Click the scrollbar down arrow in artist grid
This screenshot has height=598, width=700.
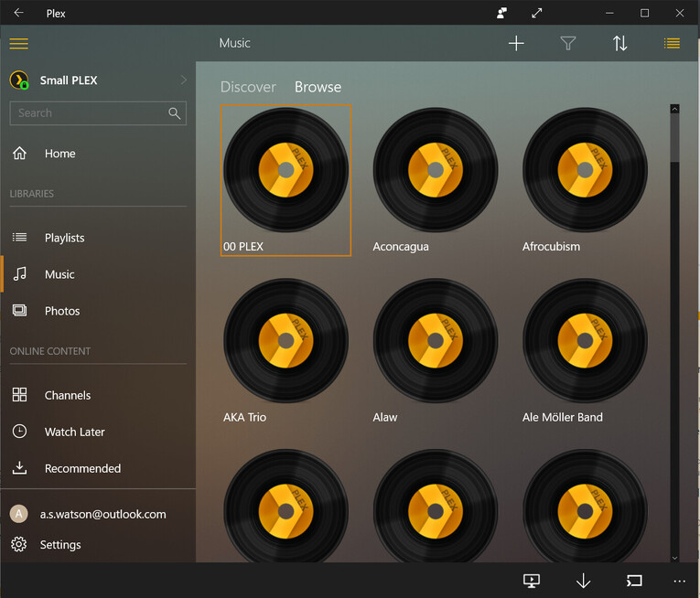click(x=674, y=558)
